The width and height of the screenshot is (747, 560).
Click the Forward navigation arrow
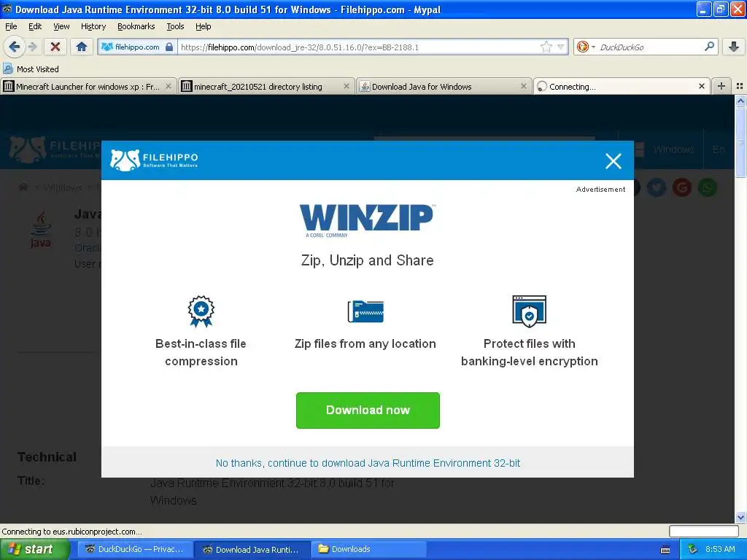[32, 47]
